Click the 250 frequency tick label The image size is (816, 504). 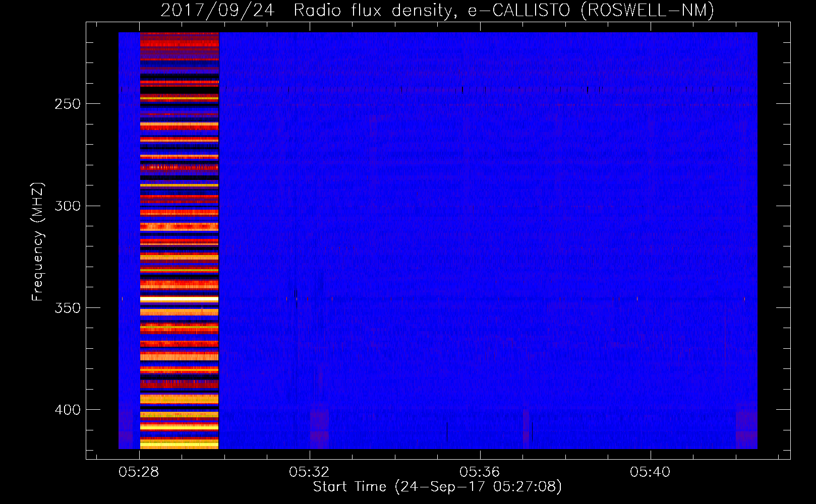[x=68, y=104]
